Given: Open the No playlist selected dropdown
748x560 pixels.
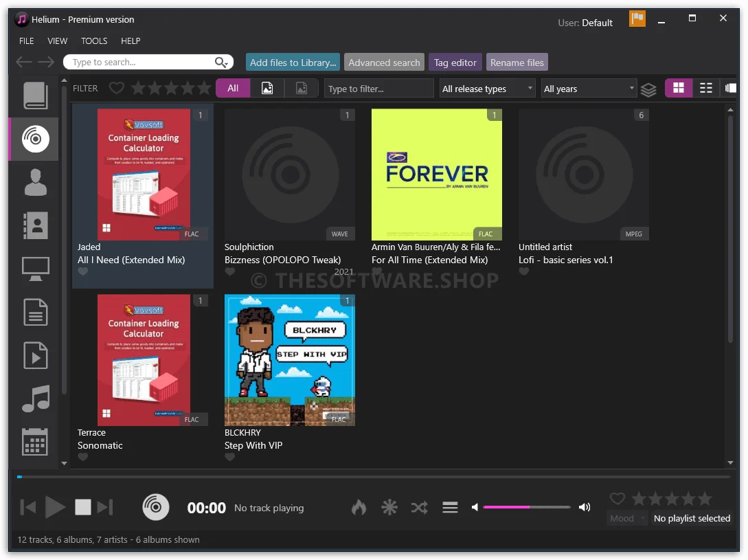Looking at the screenshot, I should (x=692, y=519).
